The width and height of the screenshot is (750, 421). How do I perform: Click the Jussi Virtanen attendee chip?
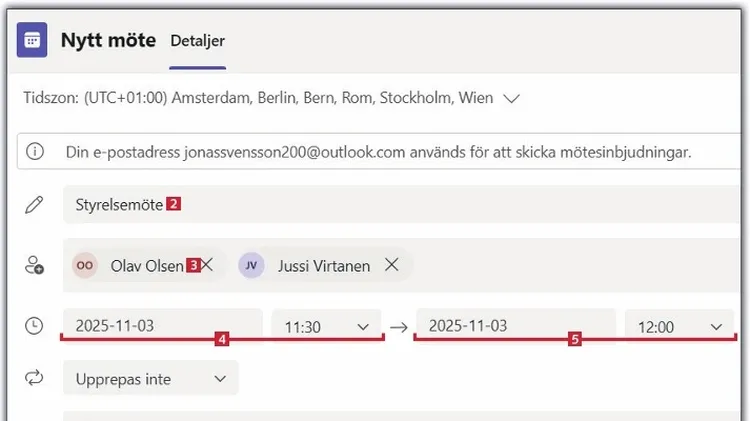pos(316,266)
